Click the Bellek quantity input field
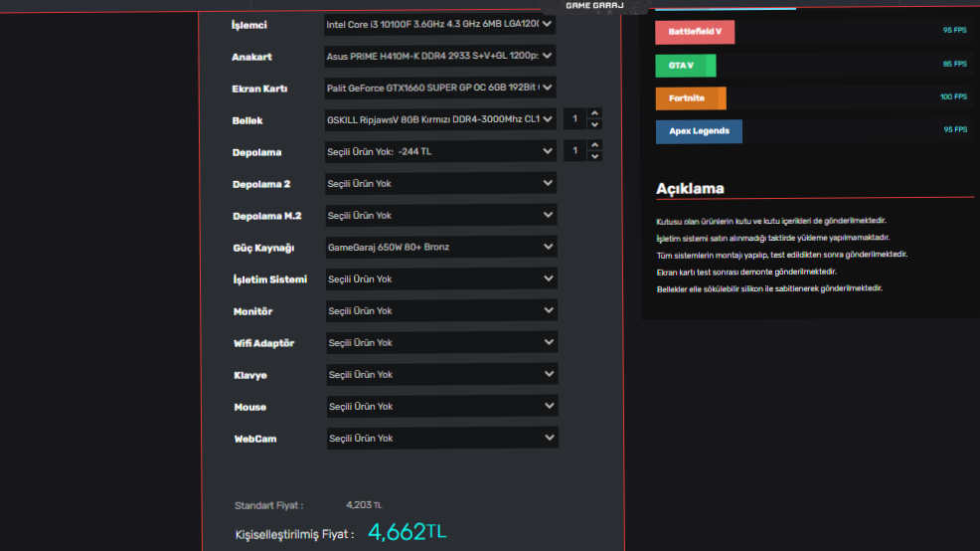 [575, 118]
